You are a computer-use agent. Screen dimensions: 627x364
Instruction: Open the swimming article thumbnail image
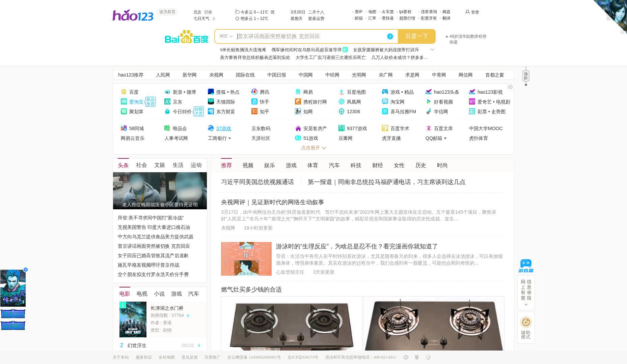pyautogui.click(x=246, y=259)
